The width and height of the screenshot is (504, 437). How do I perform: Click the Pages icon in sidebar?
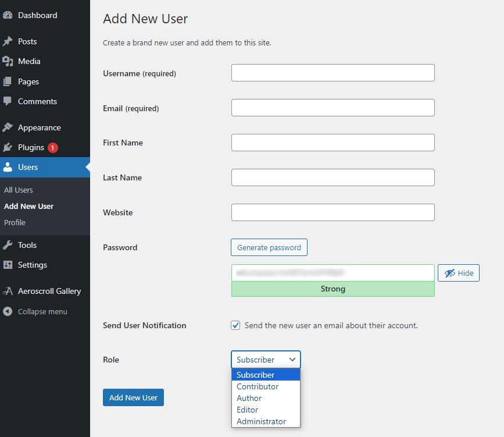coord(8,81)
